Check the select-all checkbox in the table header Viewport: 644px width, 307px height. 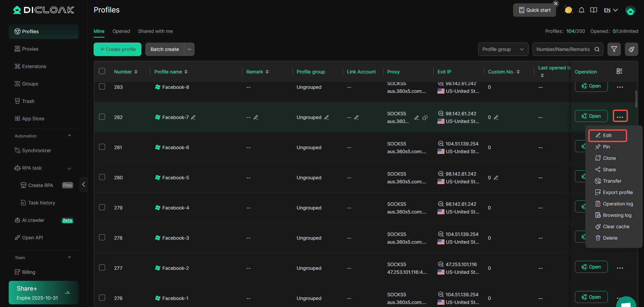pos(102,71)
